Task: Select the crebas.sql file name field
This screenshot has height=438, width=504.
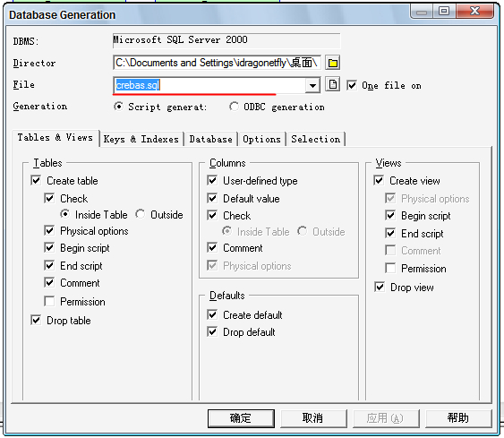Action: tap(209, 85)
